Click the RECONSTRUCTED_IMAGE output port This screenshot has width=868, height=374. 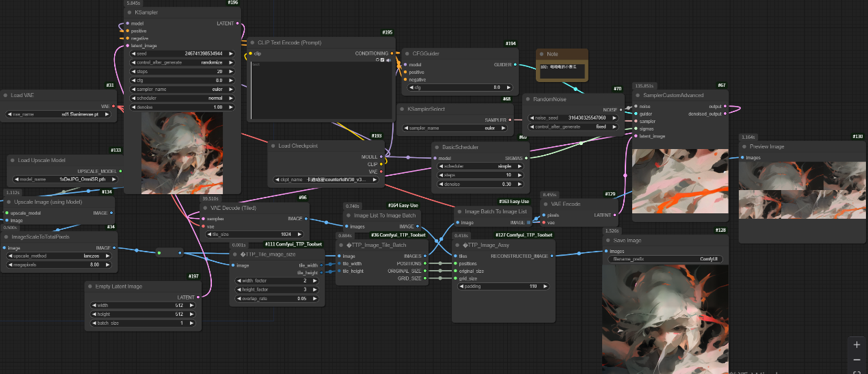pos(554,256)
